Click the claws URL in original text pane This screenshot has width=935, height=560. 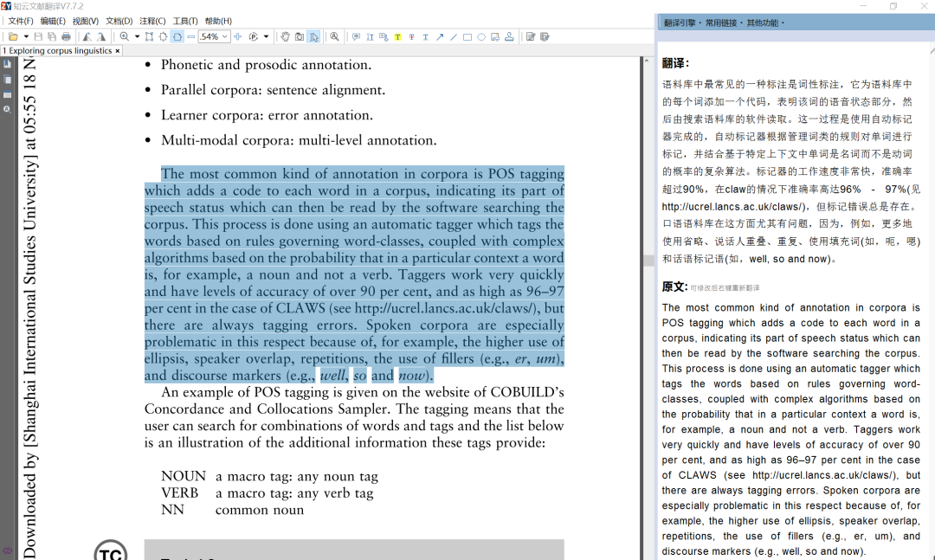click(823, 475)
